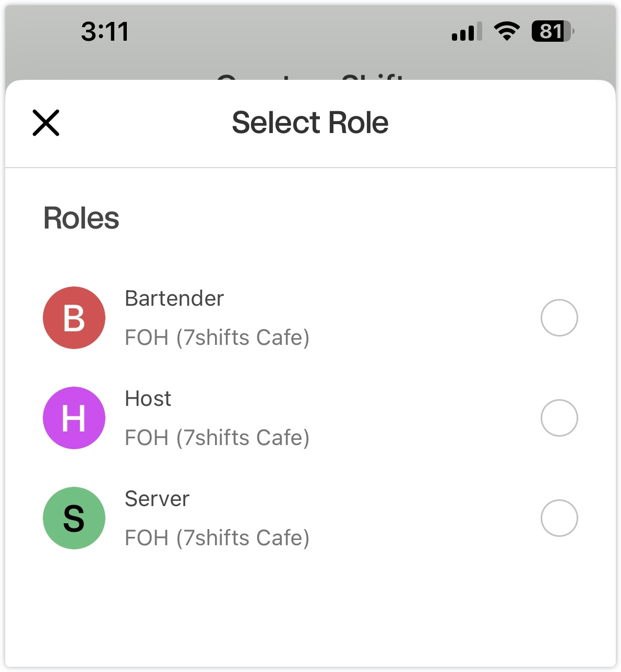Tap the battery indicator showing 81
Screen dimensions: 621x672
pos(552,31)
